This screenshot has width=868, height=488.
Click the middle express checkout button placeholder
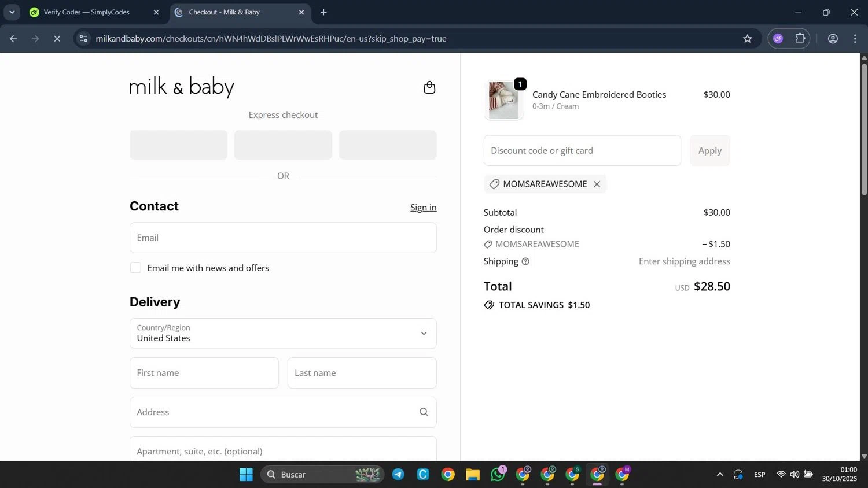coord(283,145)
